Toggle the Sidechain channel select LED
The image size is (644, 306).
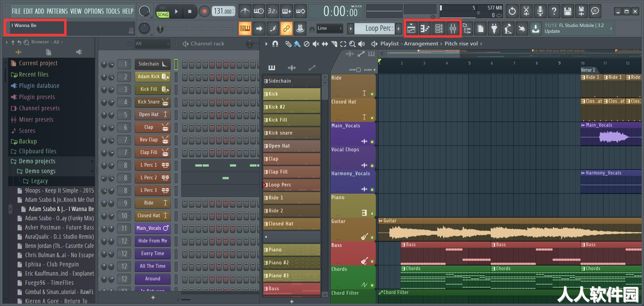coord(176,64)
